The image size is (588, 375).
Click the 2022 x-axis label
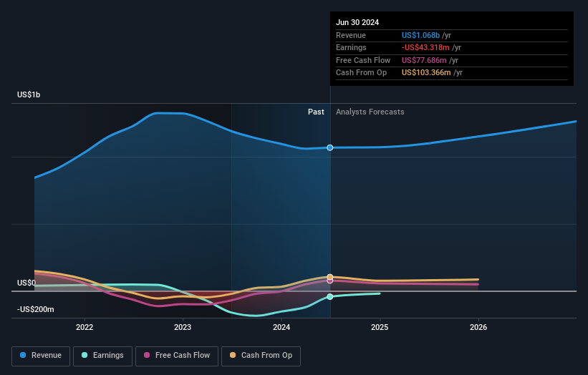click(x=85, y=328)
